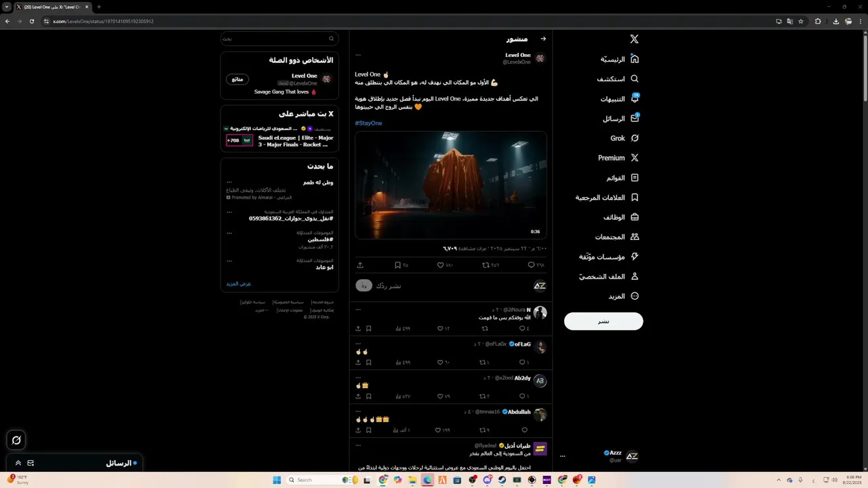Screen dimensions: 868x488
Task: Bookmark the Ab2dy reply
Action: 369,396
